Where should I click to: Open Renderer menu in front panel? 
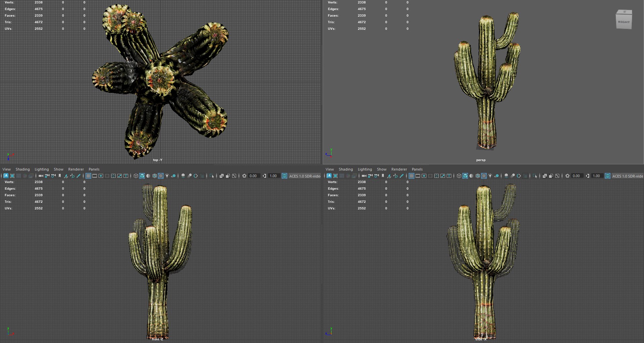pos(76,169)
